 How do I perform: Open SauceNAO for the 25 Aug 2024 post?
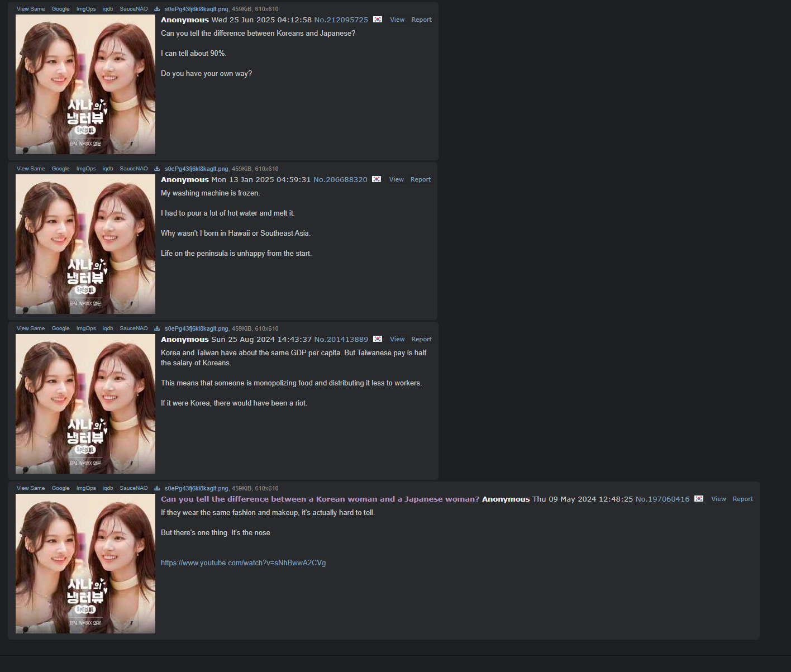point(134,328)
